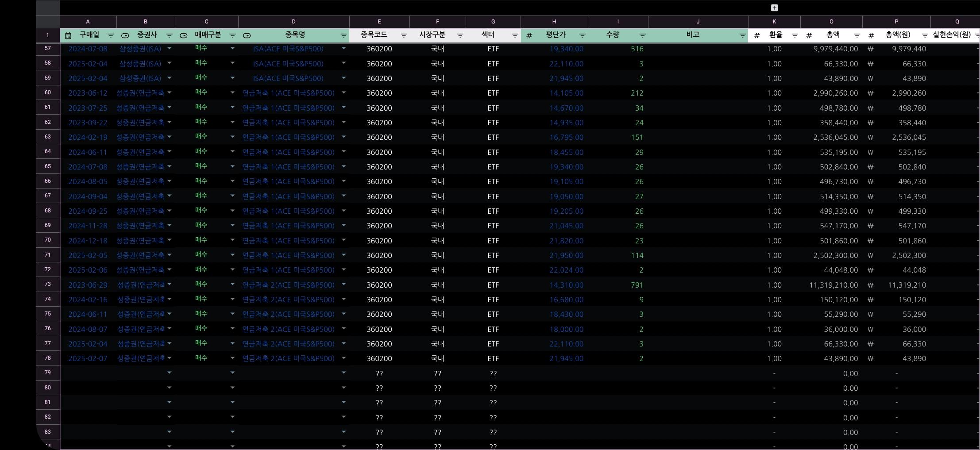Viewport: 980px width, 450px height.
Task: Open filter icon for 환율 column
Action: [795, 35]
